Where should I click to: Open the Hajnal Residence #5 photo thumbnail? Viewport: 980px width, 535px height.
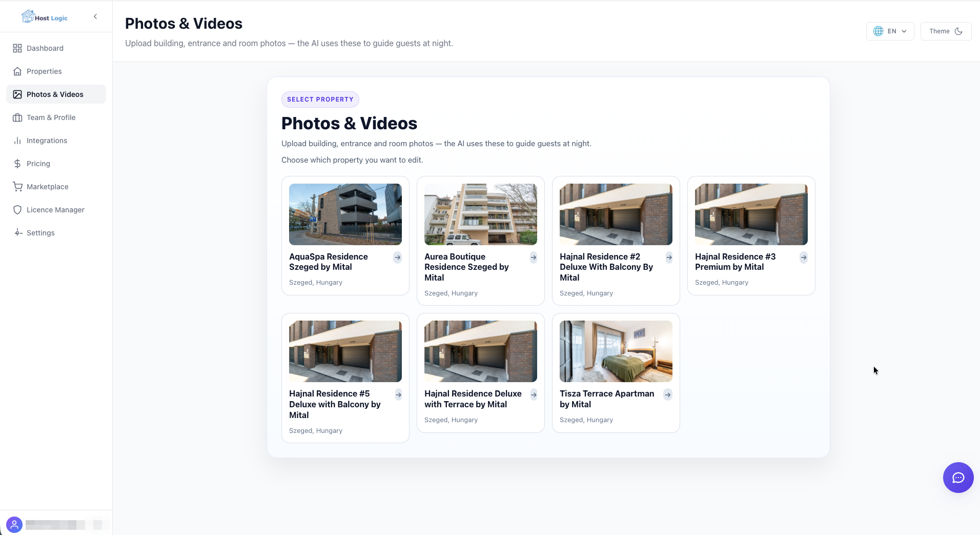[x=345, y=351]
